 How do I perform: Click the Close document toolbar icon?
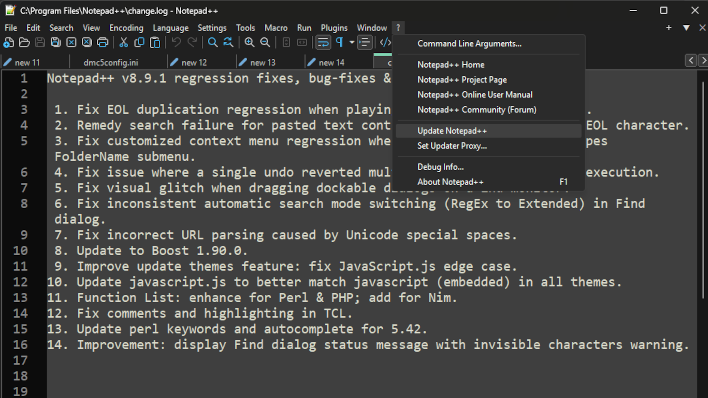click(71, 42)
